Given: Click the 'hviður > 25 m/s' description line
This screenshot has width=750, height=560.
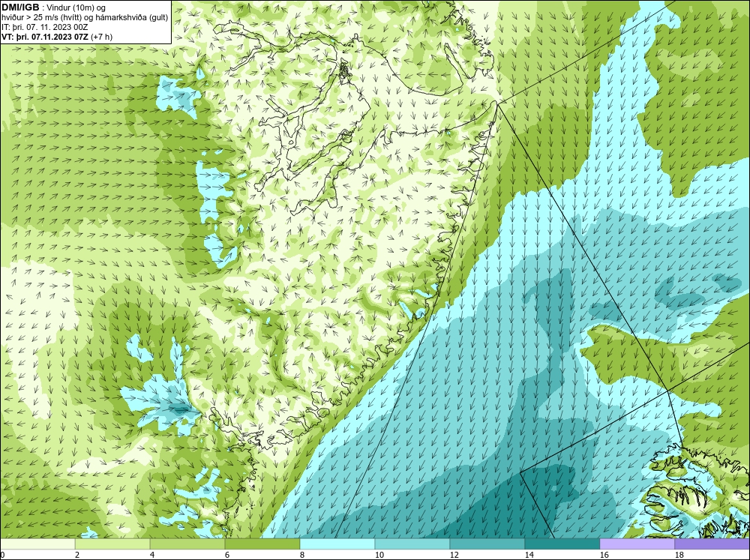Looking at the screenshot, I should tap(85, 18).
